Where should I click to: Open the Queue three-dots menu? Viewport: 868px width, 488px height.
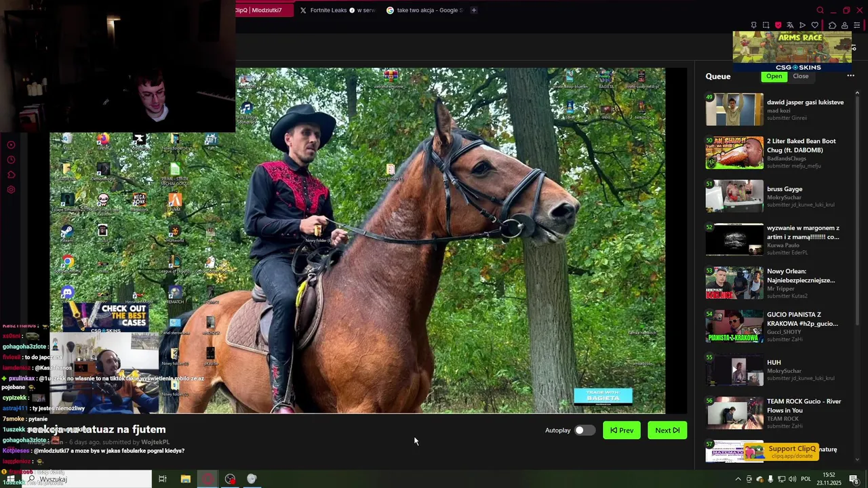point(850,76)
